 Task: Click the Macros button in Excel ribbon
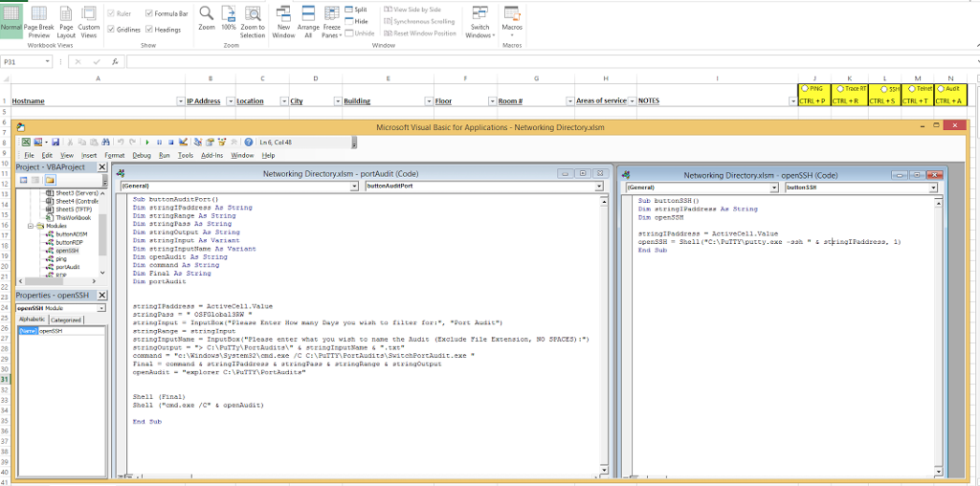click(512, 21)
